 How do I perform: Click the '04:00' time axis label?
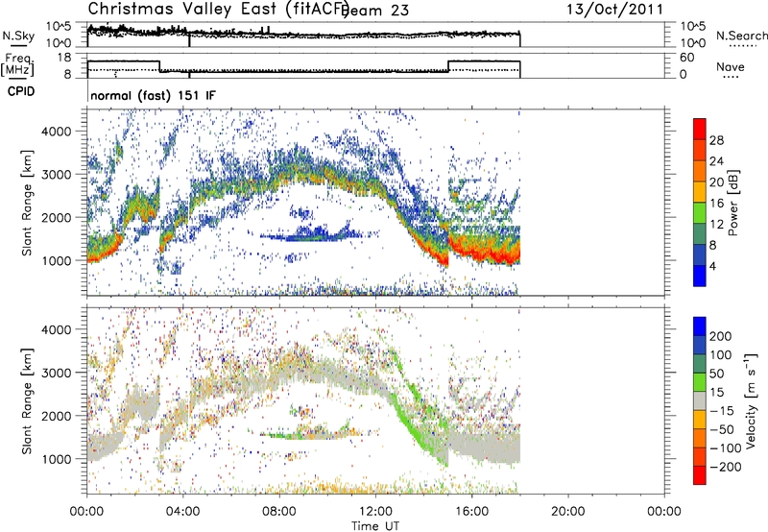coord(182,512)
